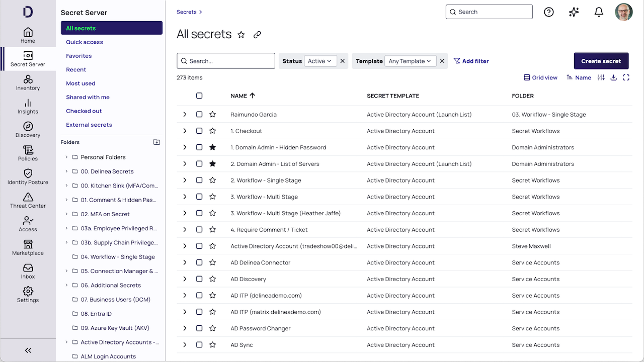
Task: Change sort order via Name button
Action: point(579,77)
